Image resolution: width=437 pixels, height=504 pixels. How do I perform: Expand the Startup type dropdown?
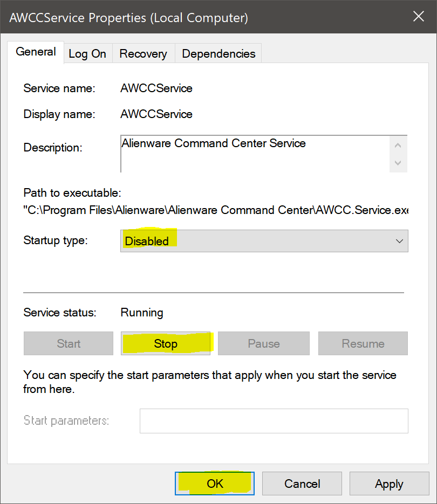pyautogui.click(x=264, y=241)
